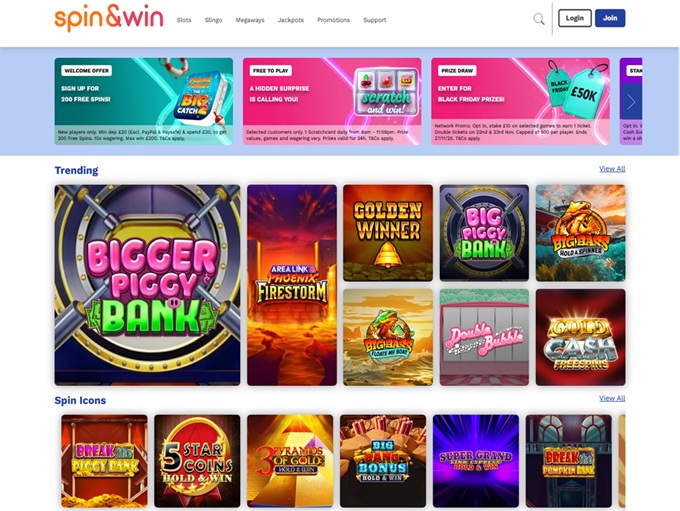This screenshot has height=511, width=680.
Task: Open Big Piggy Bank game tile
Action: point(484,233)
